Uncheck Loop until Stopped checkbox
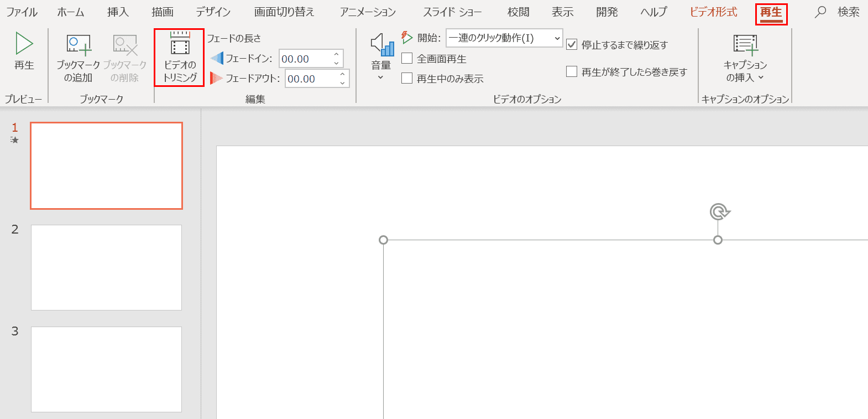This screenshot has width=868, height=419. pos(572,44)
